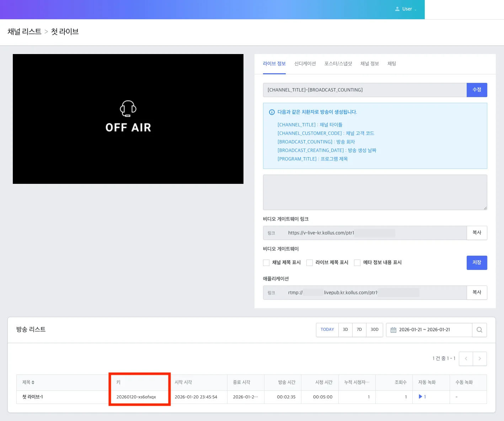Toggle 메타 정보 내용 표시 checkbox
The image size is (504, 421).
[x=357, y=263]
